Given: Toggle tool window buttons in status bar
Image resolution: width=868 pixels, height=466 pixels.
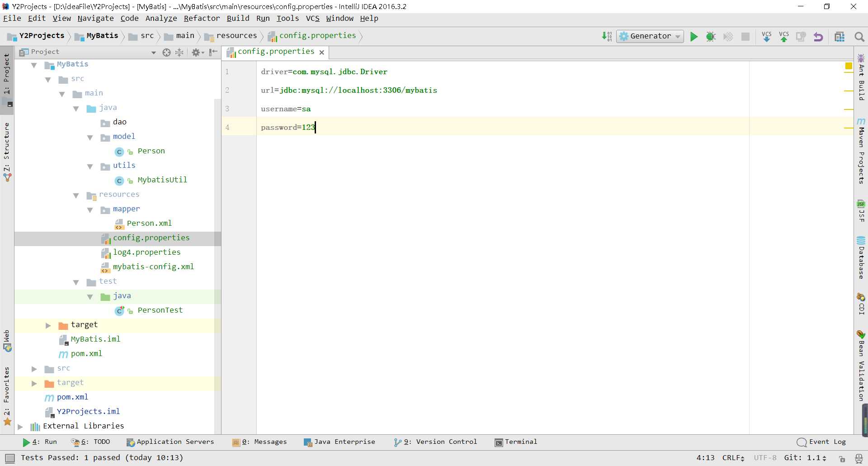Looking at the screenshot, I should coord(10,458).
